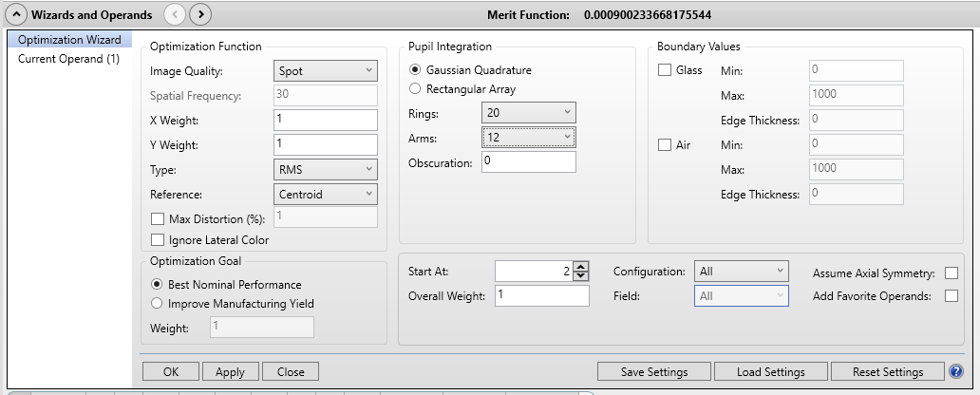Click the next navigation arrow button
This screenshot has width=980, height=395.
[x=200, y=14]
